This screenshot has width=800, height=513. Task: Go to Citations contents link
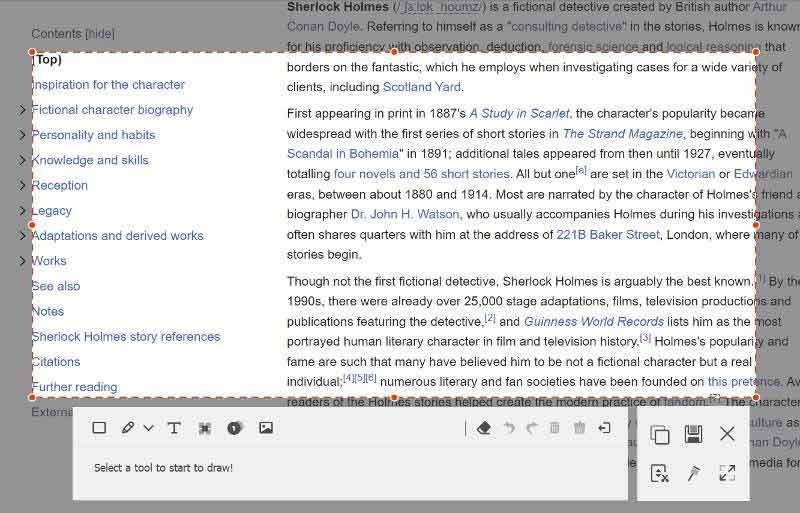[56, 361]
